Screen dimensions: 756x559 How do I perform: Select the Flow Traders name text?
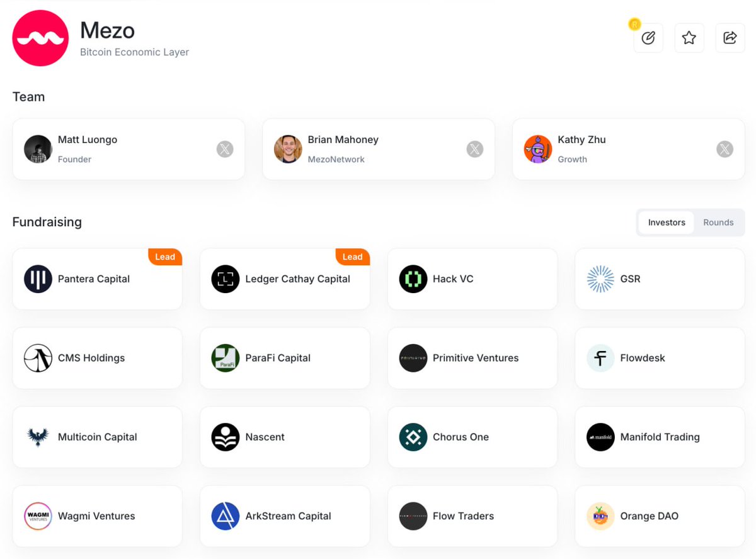463,516
